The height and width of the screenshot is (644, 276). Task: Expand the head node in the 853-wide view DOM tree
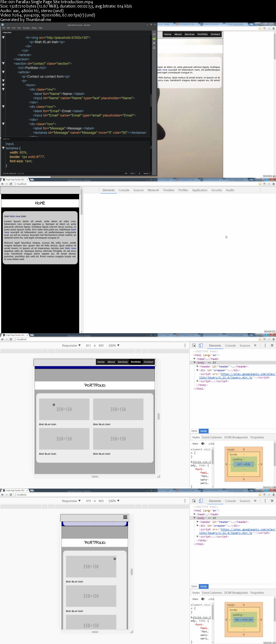(x=195, y=359)
